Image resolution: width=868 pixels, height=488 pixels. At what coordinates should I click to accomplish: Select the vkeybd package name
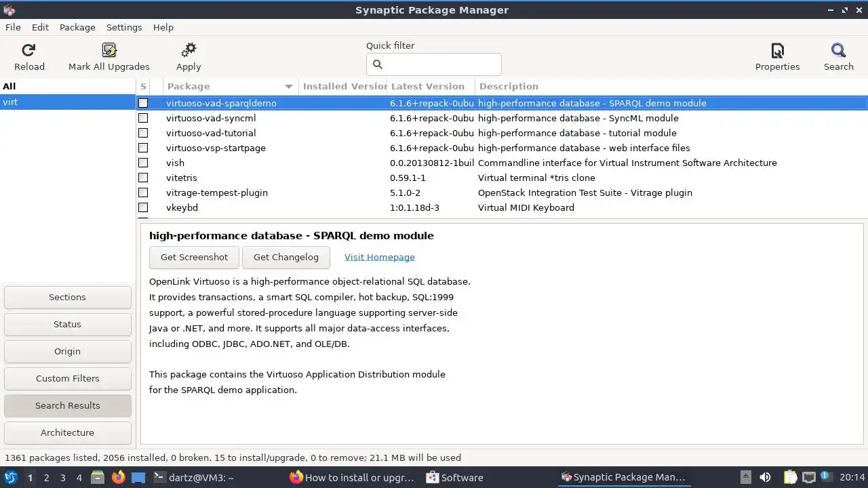(x=182, y=207)
